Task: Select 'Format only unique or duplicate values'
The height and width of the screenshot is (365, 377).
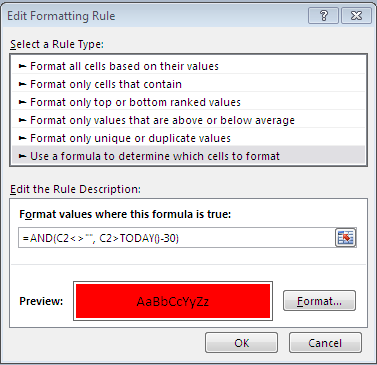Action: tap(189, 138)
